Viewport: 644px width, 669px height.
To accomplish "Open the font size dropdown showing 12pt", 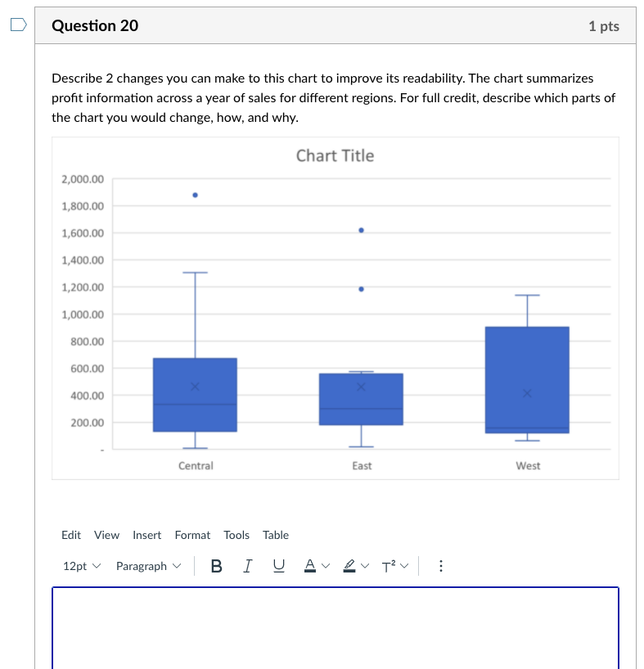I will tap(80, 565).
